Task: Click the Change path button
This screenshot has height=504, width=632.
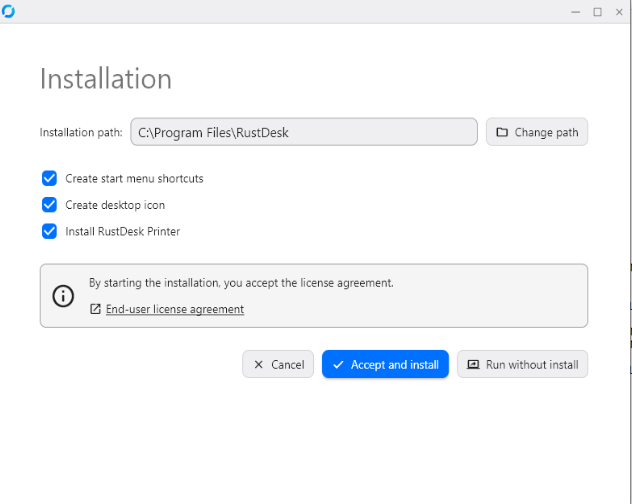Action: (x=537, y=132)
